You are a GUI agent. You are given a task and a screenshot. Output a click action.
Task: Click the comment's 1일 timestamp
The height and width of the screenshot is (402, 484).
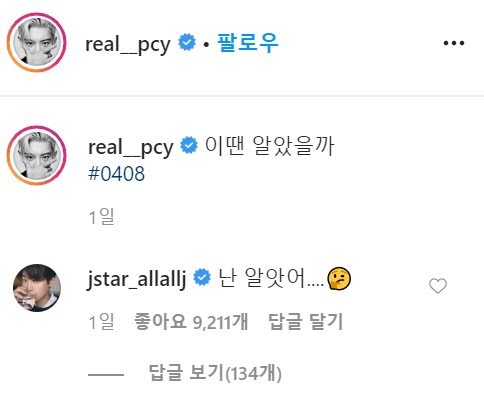101,322
